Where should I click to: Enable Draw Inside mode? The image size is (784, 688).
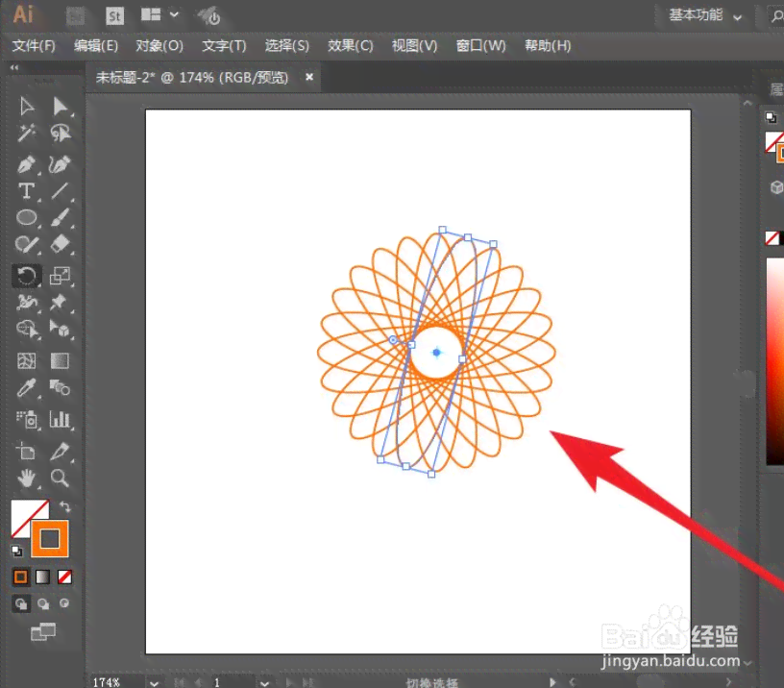[x=64, y=603]
